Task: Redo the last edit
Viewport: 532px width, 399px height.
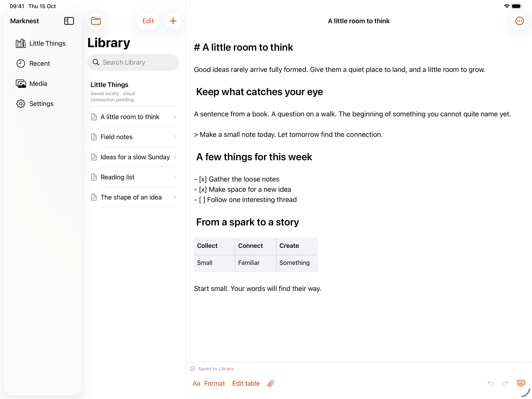Action: (505, 383)
